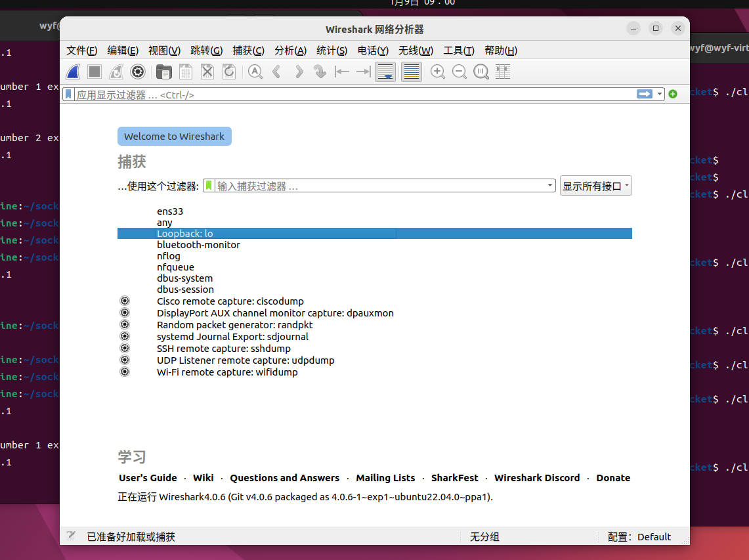Expand capture filter history dropdown
The height and width of the screenshot is (560, 749).
pyautogui.click(x=550, y=185)
